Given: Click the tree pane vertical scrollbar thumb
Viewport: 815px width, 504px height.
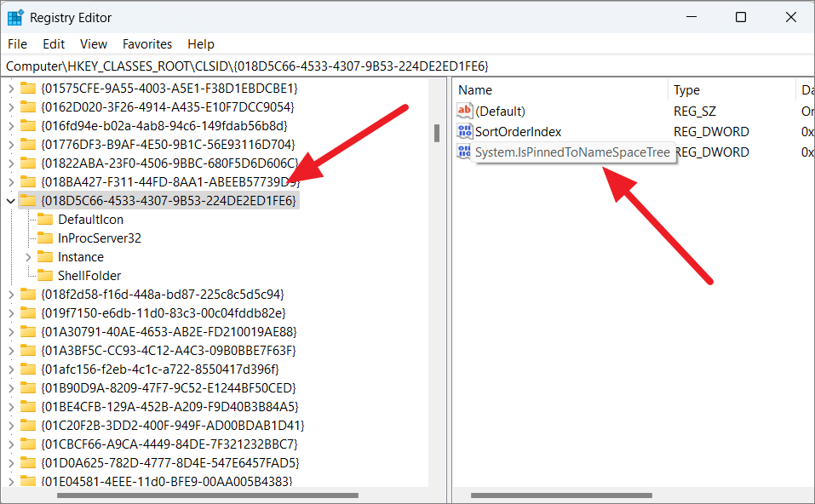Looking at the screenshot, I should point(437,133).
